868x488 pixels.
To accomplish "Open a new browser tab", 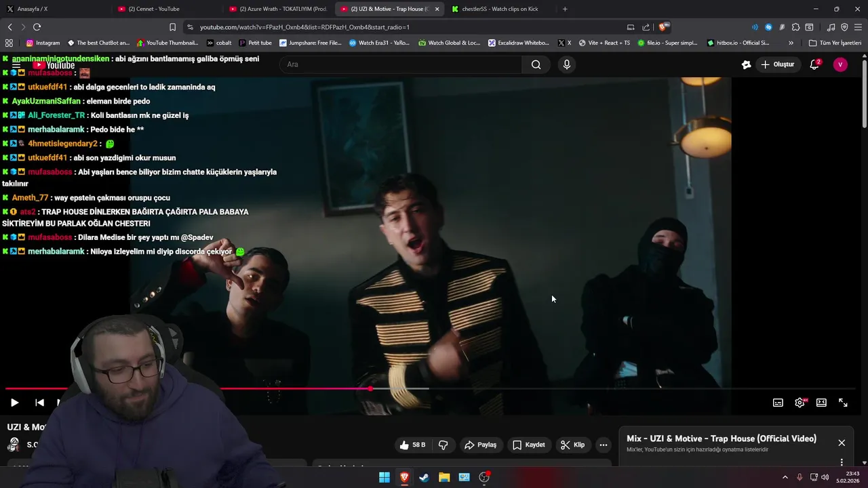I will click(565, 9).
